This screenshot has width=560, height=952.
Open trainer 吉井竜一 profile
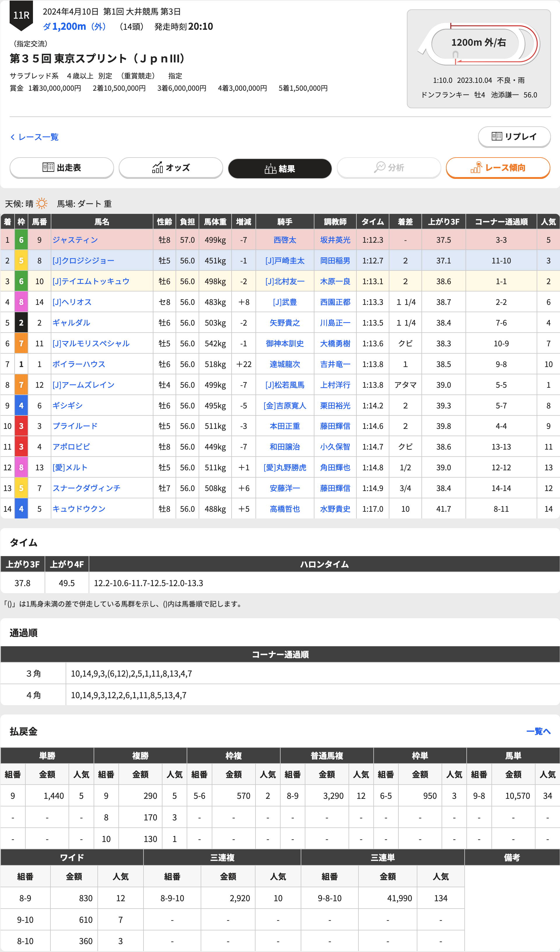click(x=335, y=364)
